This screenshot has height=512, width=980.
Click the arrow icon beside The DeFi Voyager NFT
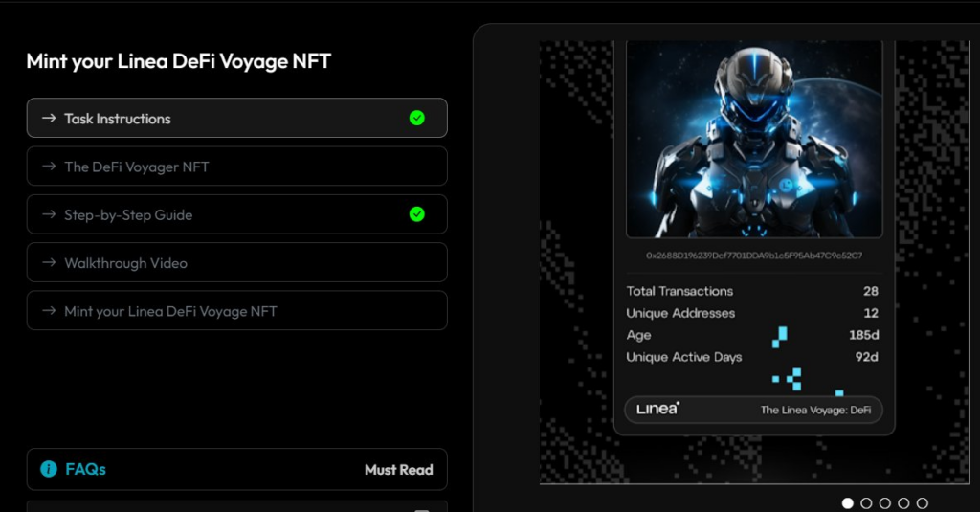click(x=49, y=167)
